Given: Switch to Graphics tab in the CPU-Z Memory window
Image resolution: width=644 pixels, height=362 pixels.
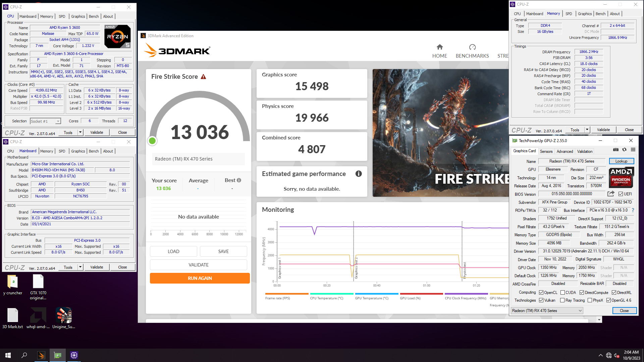Looking at the screenshot, I should point(585,14).
